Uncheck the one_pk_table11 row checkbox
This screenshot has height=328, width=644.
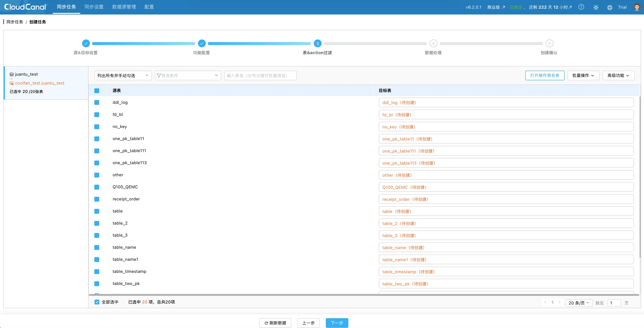coord(97,139)
